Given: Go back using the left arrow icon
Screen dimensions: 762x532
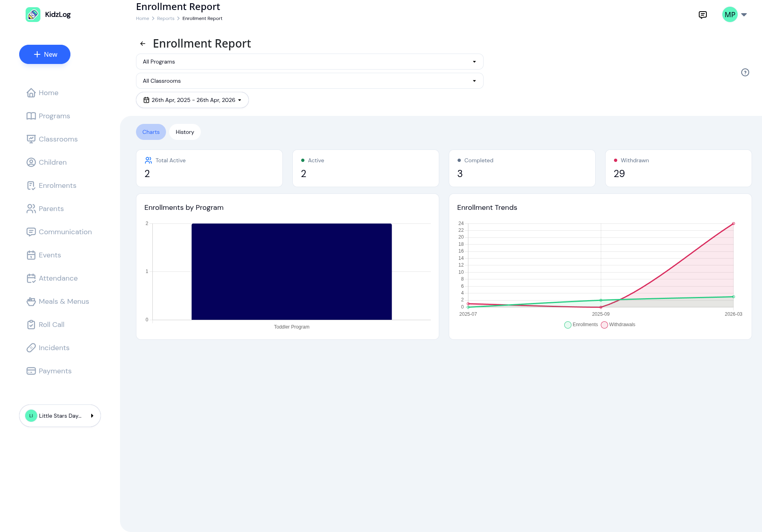Looking at the screenshot, I should click(x=143, y=44).
